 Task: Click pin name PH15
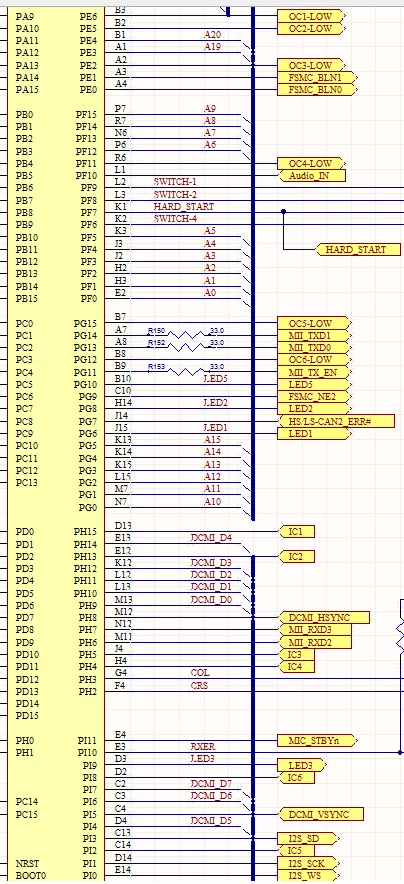pyautogui.click(x=86, y=532)
